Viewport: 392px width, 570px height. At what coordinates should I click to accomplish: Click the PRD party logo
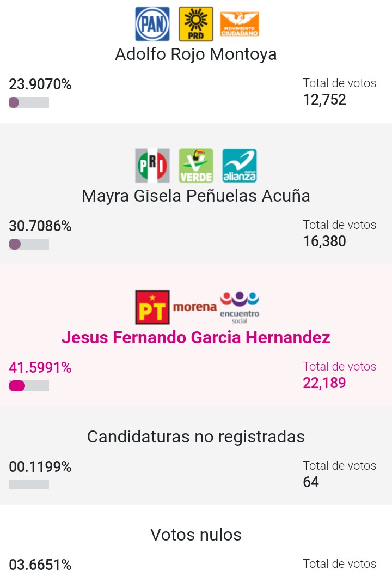(196, 24)
